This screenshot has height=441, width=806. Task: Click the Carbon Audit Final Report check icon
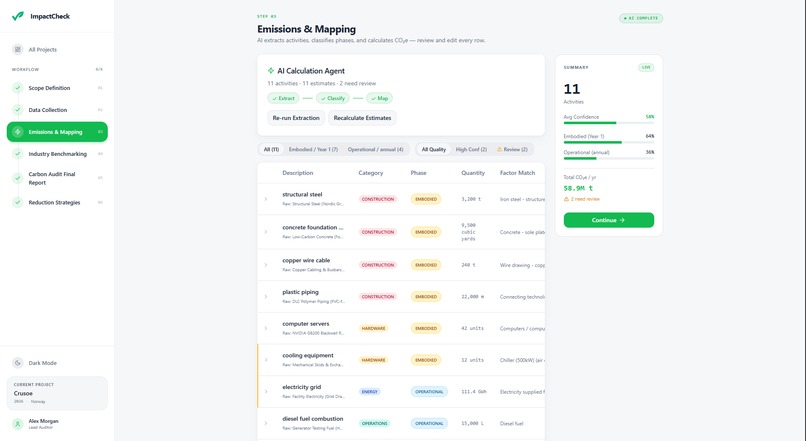click(18, 178)
